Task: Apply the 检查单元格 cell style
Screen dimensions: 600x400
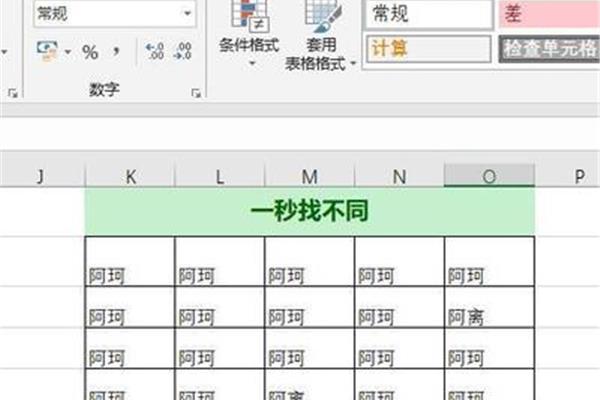Action: 549,49
